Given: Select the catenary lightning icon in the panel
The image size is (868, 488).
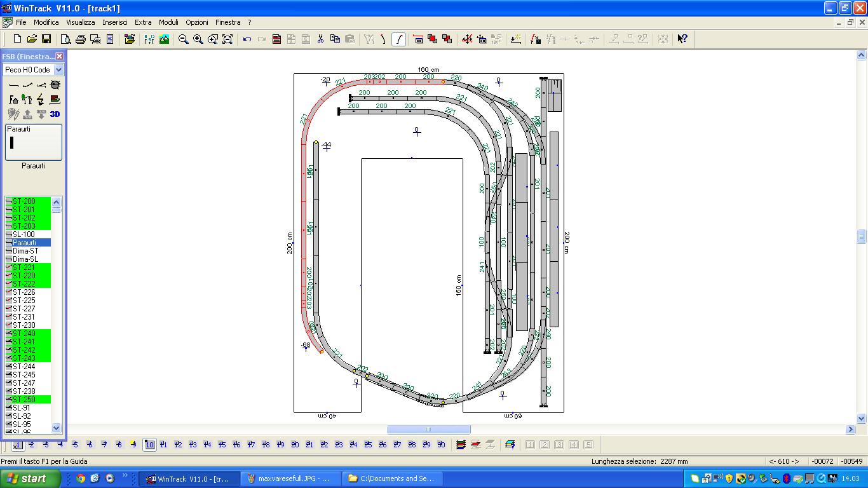Looking at the screenshot, I should (41, 99).
